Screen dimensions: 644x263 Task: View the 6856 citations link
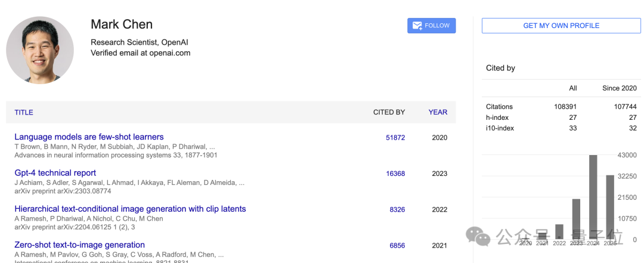[x=397, y=246]
